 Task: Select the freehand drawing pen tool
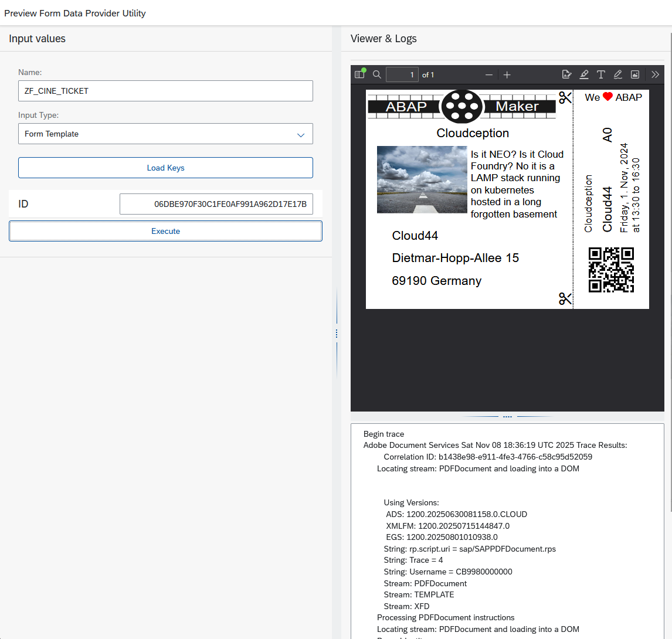click(617, 74)
